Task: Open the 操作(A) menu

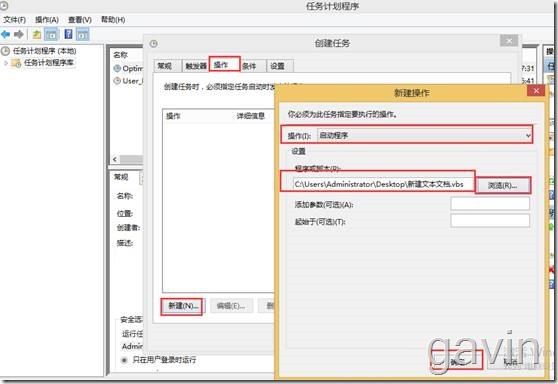Action: [x=47, y=20]
